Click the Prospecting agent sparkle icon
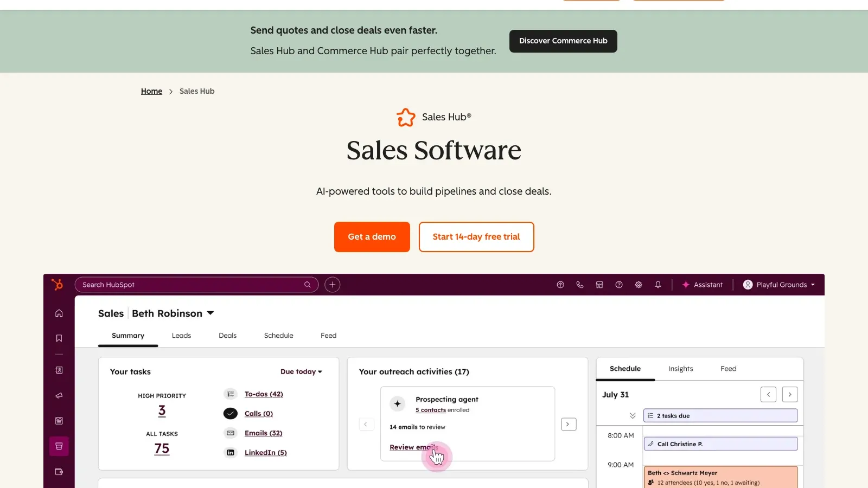Viewport: 868px width, 488px height. tap(398, 403)
